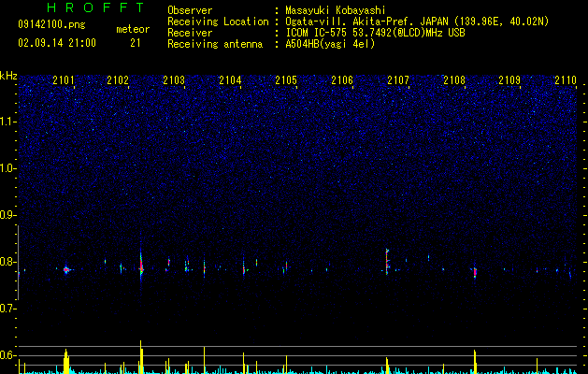Click the 2109 time marker
This screenshot has height=374, width=588.
point(509,79)
